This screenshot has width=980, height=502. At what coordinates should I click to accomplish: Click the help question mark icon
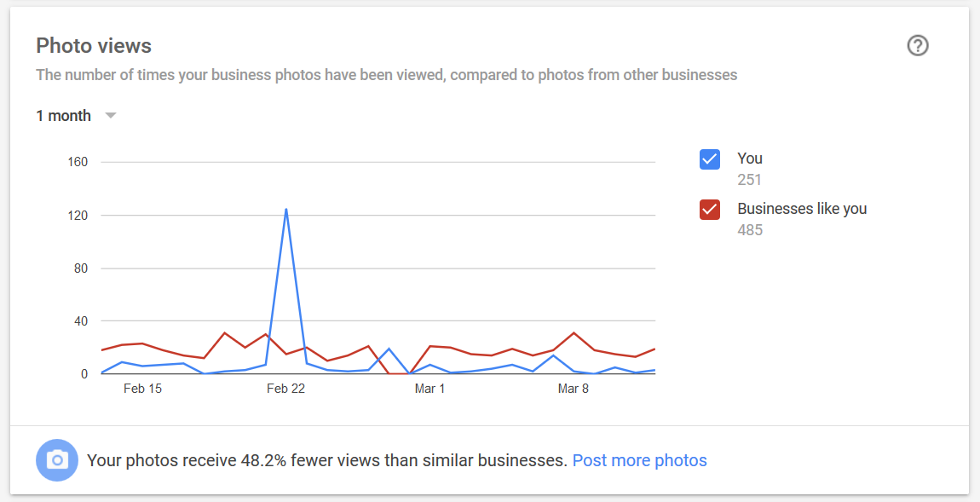(x=918, y=46)
